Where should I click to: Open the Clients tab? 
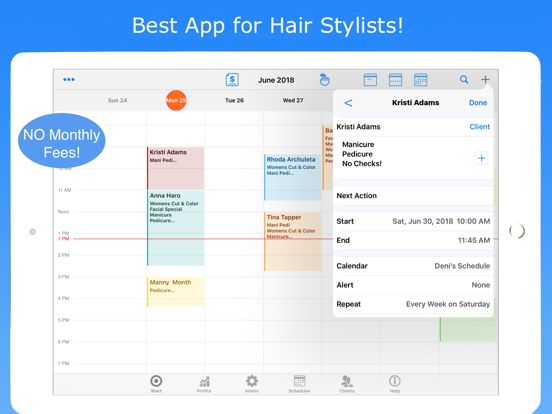(x=347, y=384)
